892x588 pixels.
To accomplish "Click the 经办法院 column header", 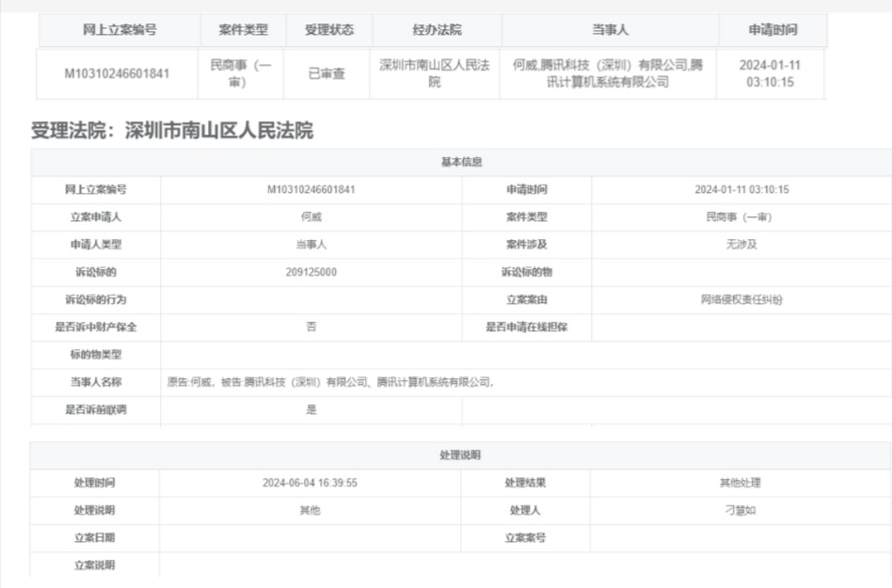I will (x=437, y=29).
